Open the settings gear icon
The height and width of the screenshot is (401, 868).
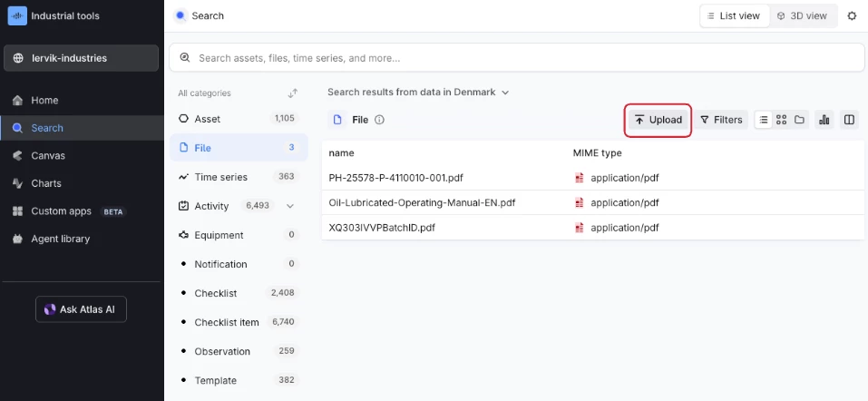851,15
